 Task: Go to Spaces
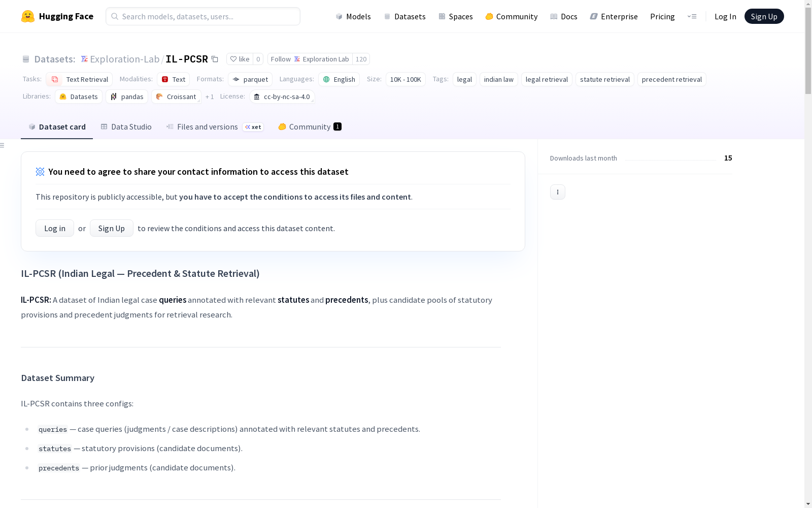pyautogui.click(x=455, y=16)
